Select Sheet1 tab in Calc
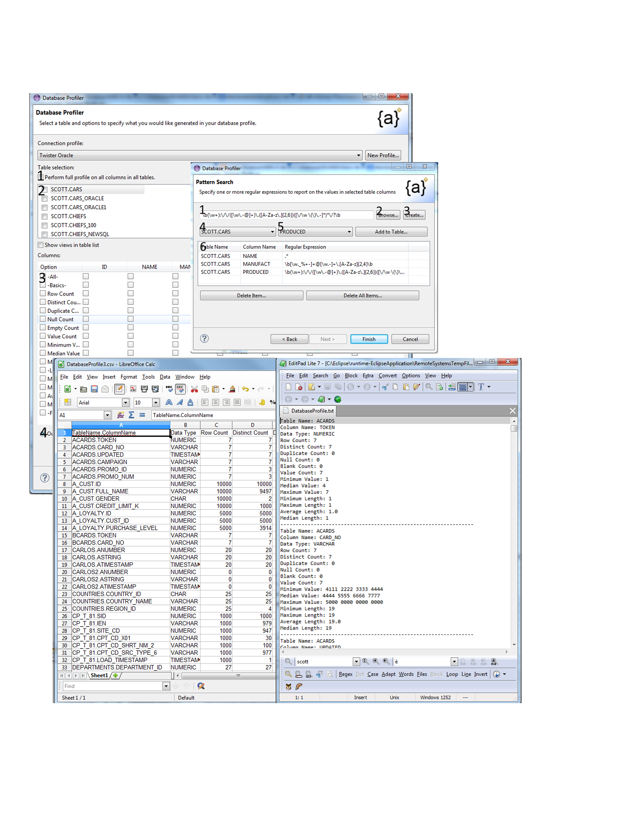 tap(99, 675)
